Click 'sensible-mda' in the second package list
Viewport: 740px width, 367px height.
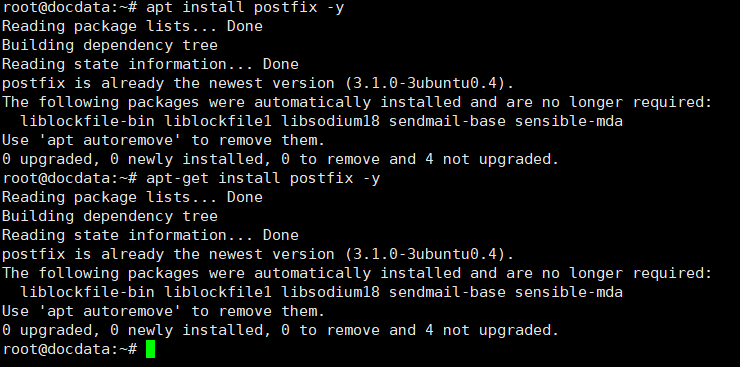pos(569,292)
